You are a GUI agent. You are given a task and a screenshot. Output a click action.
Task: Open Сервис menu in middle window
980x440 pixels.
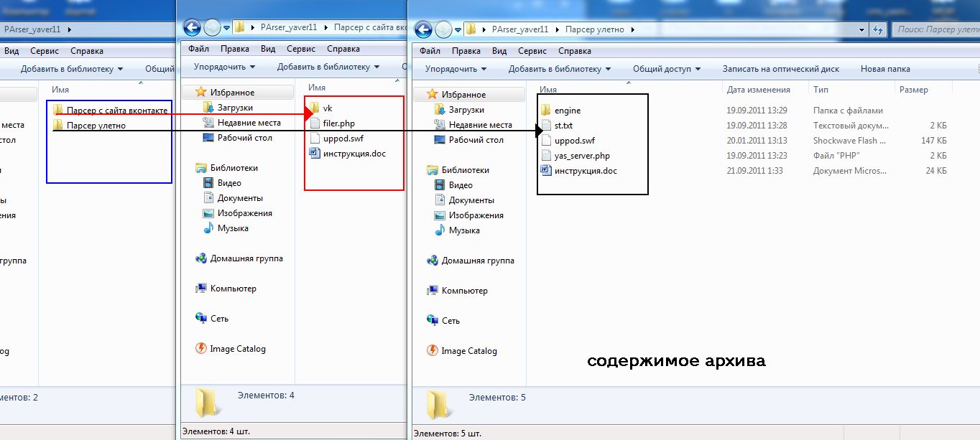[x=301, y=49]
